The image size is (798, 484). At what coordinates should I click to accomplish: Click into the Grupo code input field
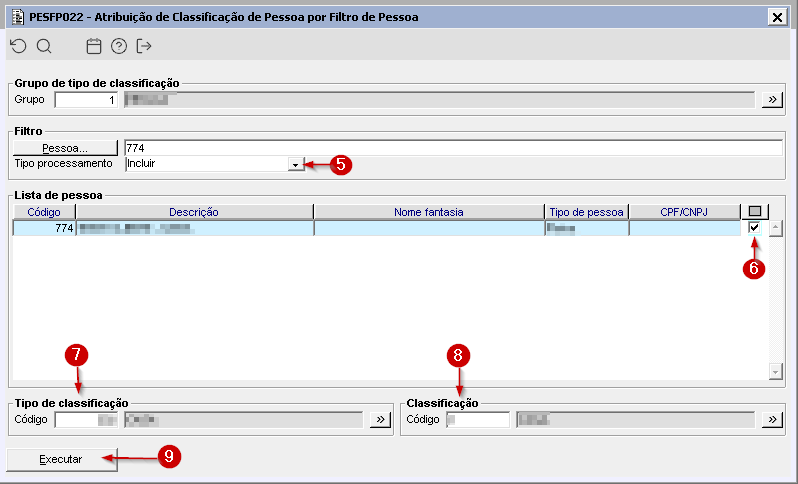86,100
